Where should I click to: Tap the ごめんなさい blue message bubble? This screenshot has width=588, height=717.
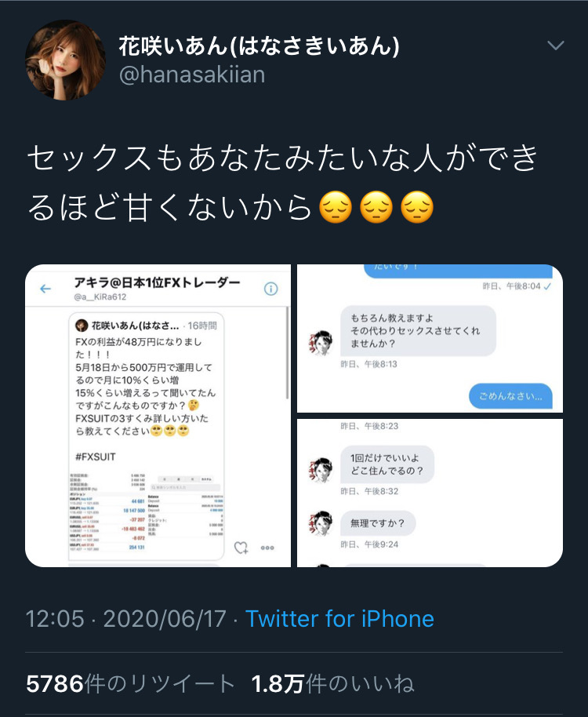[510, 396]
